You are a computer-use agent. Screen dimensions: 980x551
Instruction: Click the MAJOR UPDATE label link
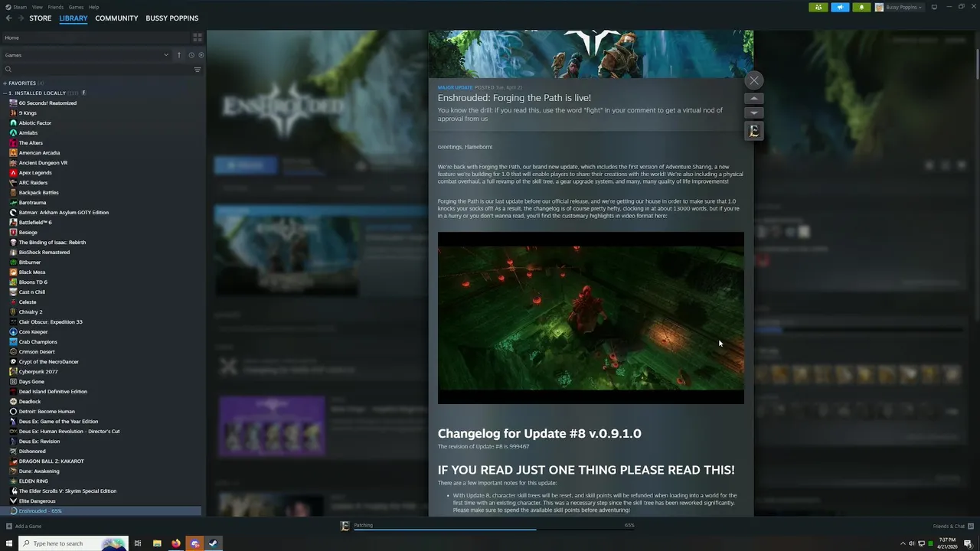(455, 88)
